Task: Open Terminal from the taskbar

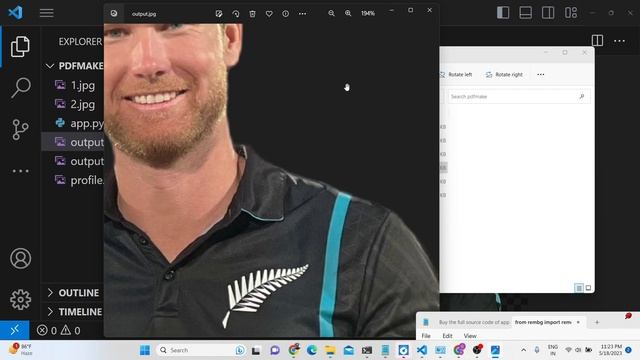Action: tap(367, 350)
